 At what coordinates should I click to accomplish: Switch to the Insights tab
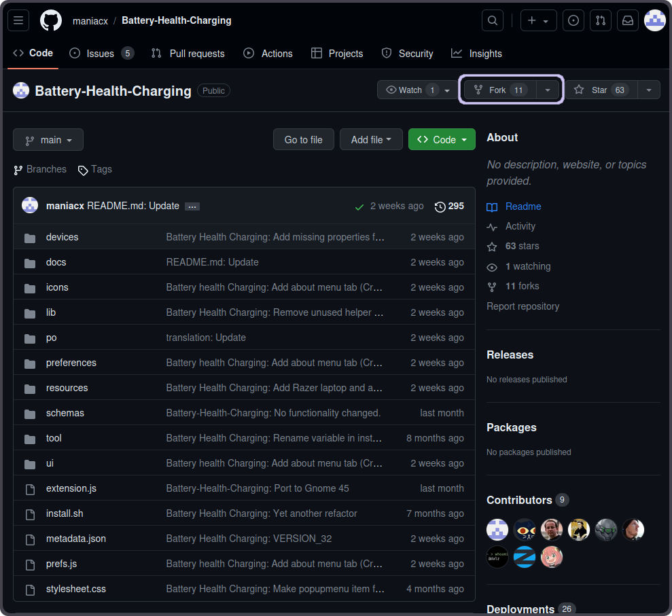click(x=485, y=54)
